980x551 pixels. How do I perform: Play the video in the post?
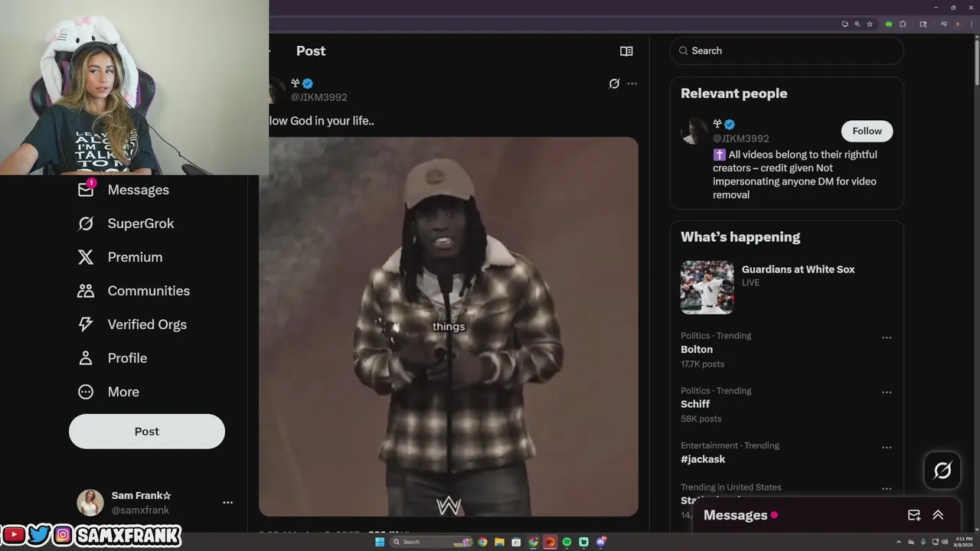pyautogui.click(x=449, y=327)
